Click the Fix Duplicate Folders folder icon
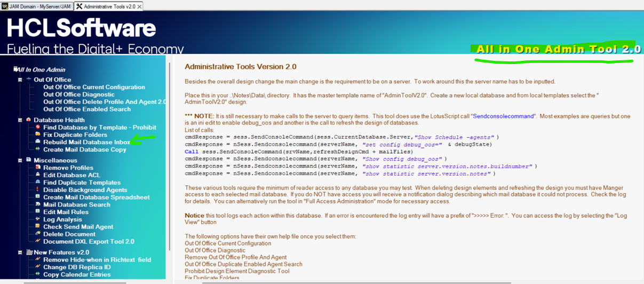Screen dimensions: 644x284 click(38, 135)
